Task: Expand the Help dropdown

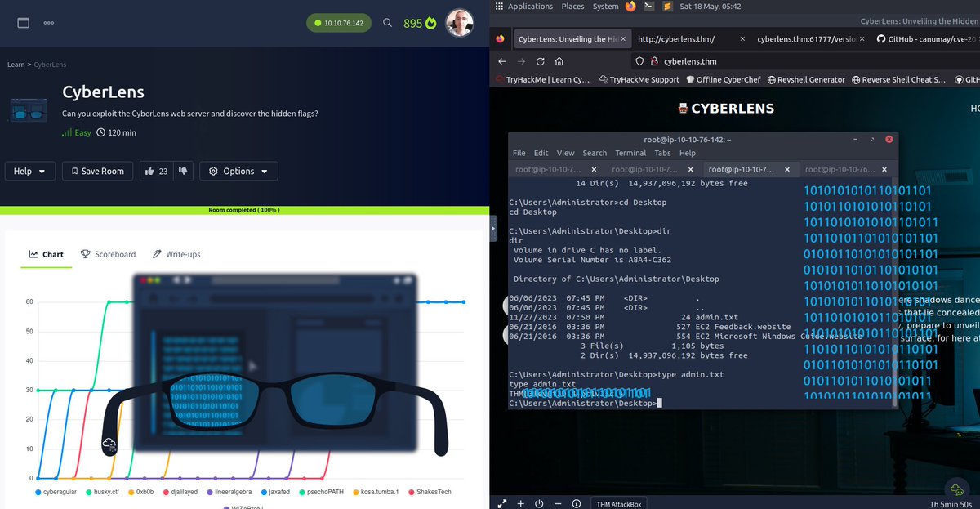Action: 30,171
